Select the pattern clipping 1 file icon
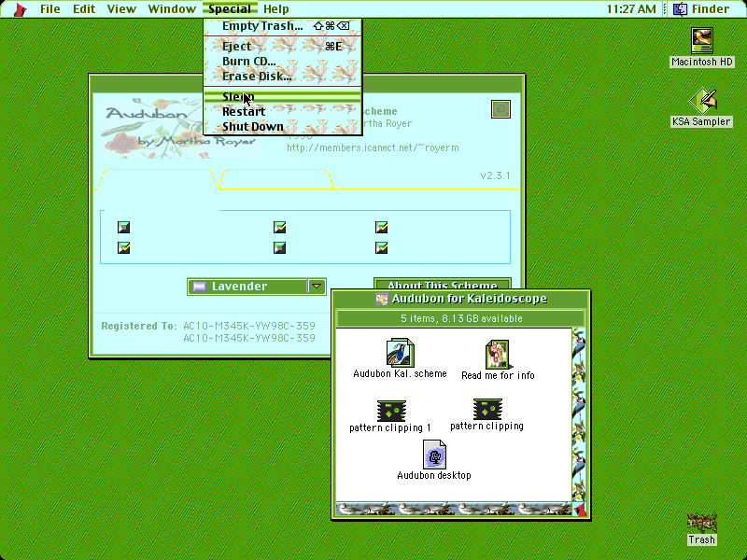747x560 pixels. [391, 411]
